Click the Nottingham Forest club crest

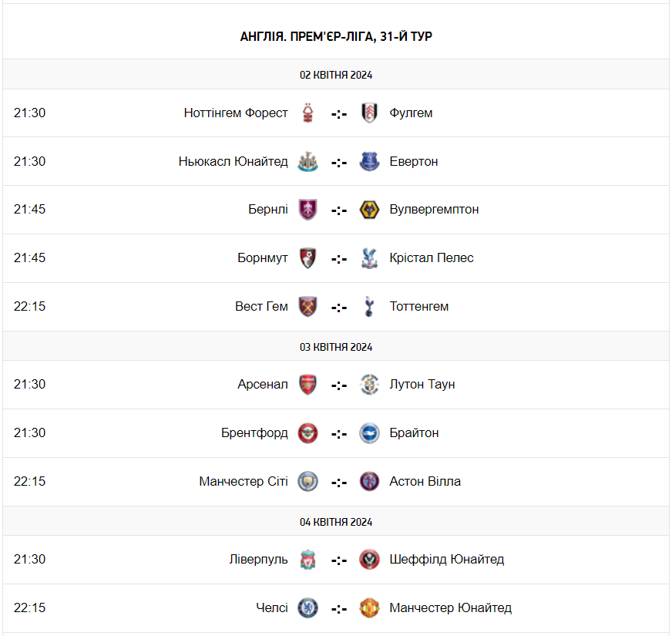pos(308,113)
